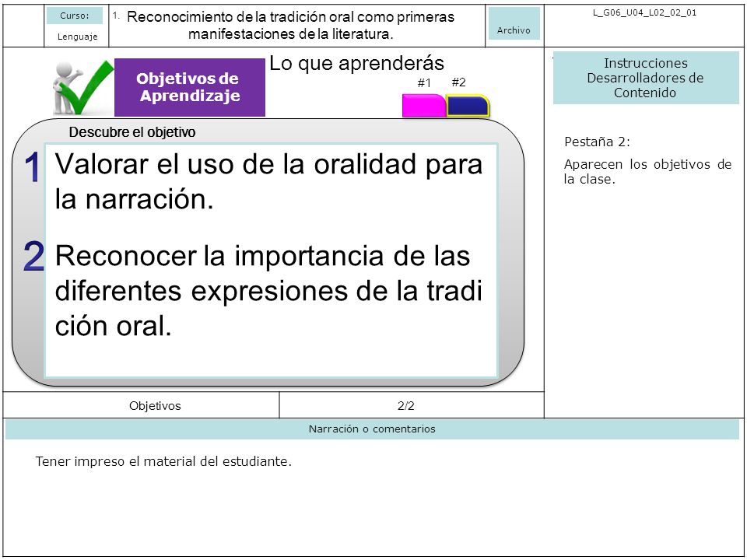Screen dimensions: 747x560
Task: Click the purple Objetivos de Aprendizaje banner
Action: tap(190, 87)
